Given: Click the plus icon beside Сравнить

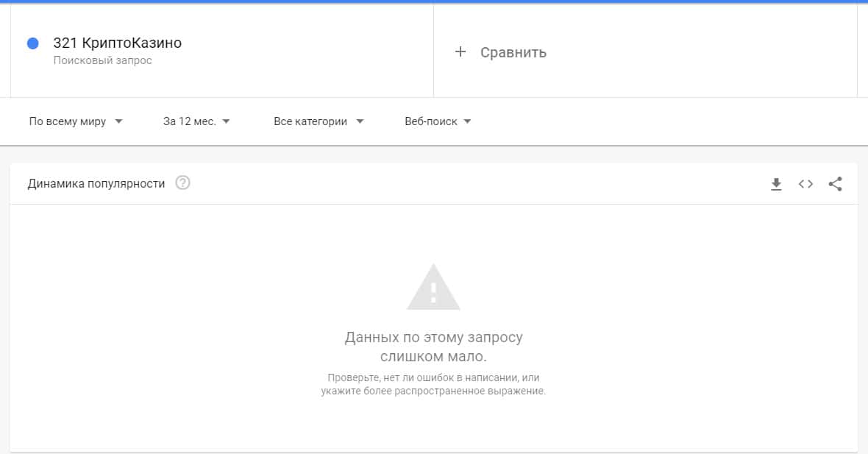Looking at the screenshot, I should tap(460, 52).
